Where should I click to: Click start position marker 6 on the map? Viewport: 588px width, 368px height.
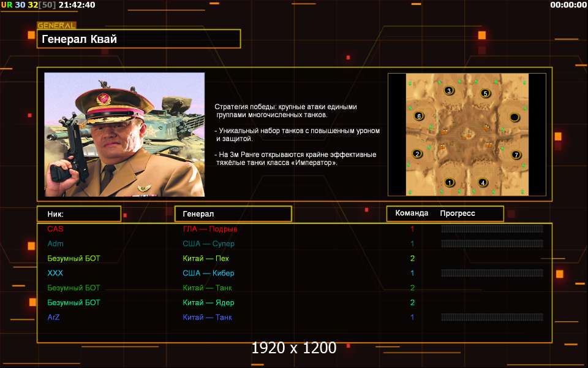point(419,116)
